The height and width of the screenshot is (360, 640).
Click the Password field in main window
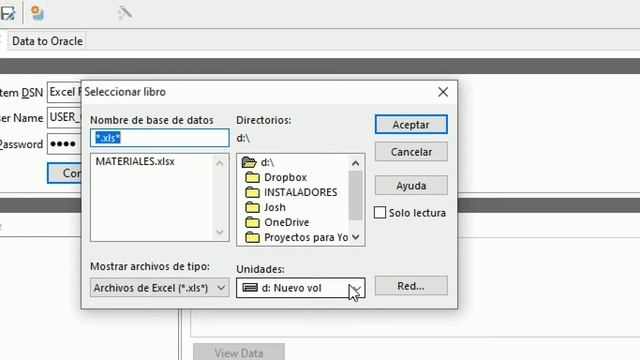click(64, 144)
